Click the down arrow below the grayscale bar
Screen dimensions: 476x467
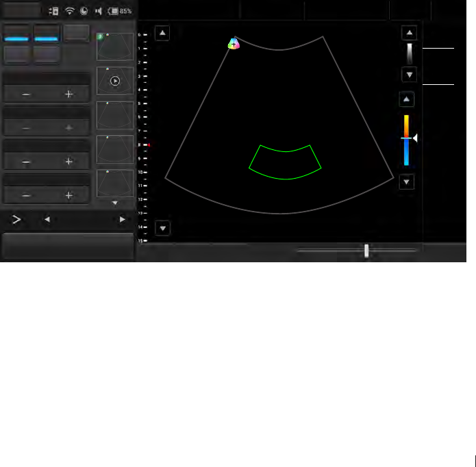pyautogui.click(x=409, y=75)
